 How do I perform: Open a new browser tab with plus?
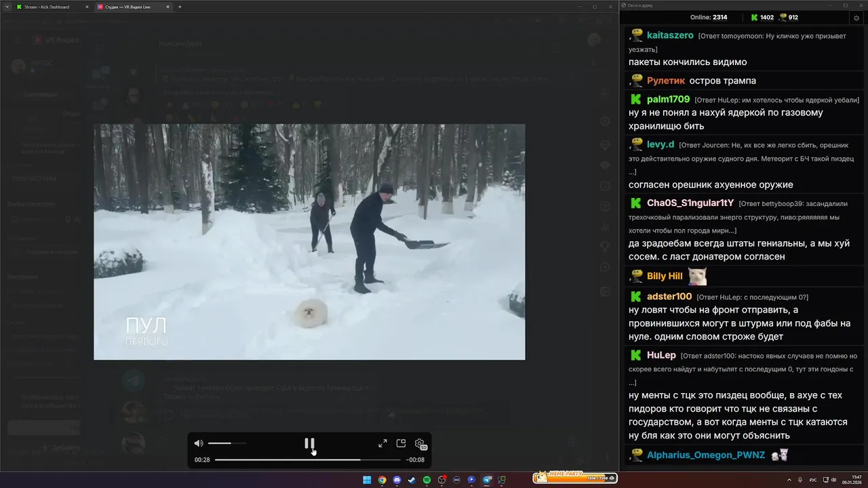tap(180, 7)
